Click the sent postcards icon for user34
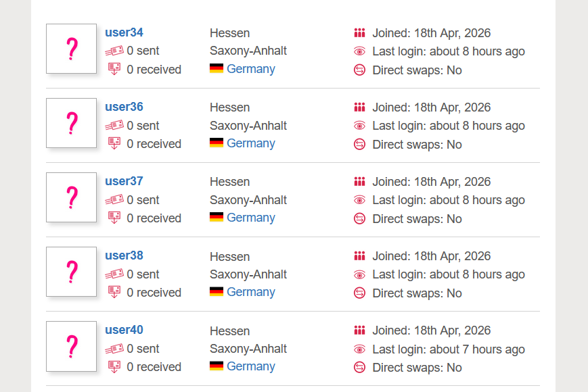Screen dimensions: 588x392 [x=114, y=51]
